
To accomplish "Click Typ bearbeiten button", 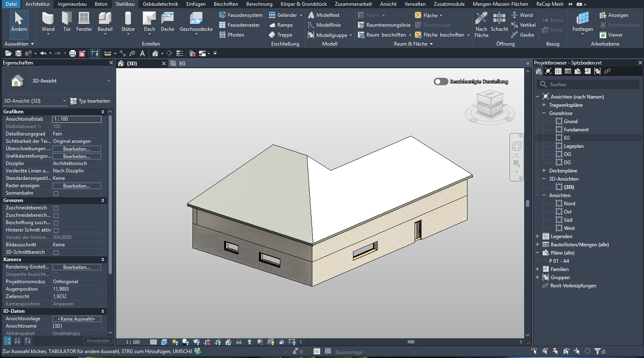I will (90, 101).
